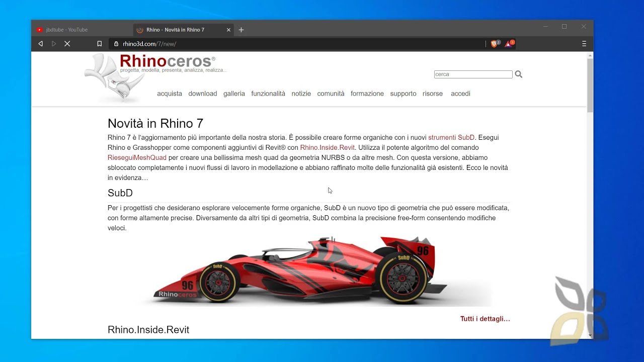Open the Brave Shields lion icon
The width and height of the screenshot is (644, 362).
[495, 44]
